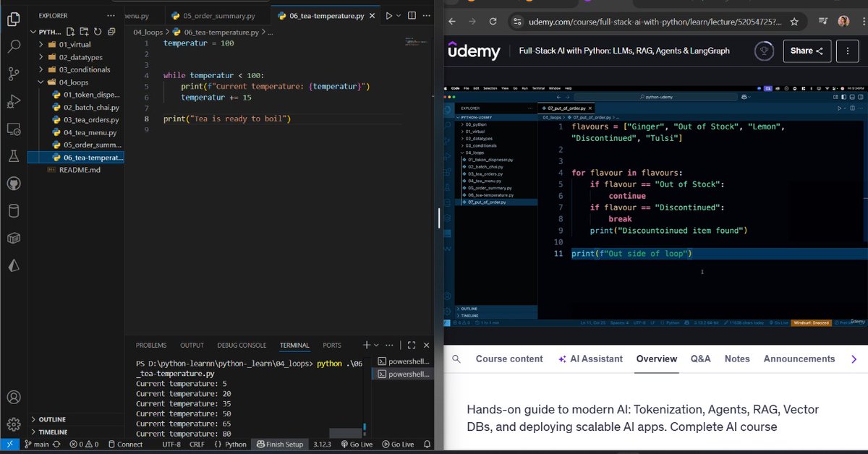Open the editor's more actions ellipsis menu
868x454 pixels.
pyautogui.click(x=426, y=15)
